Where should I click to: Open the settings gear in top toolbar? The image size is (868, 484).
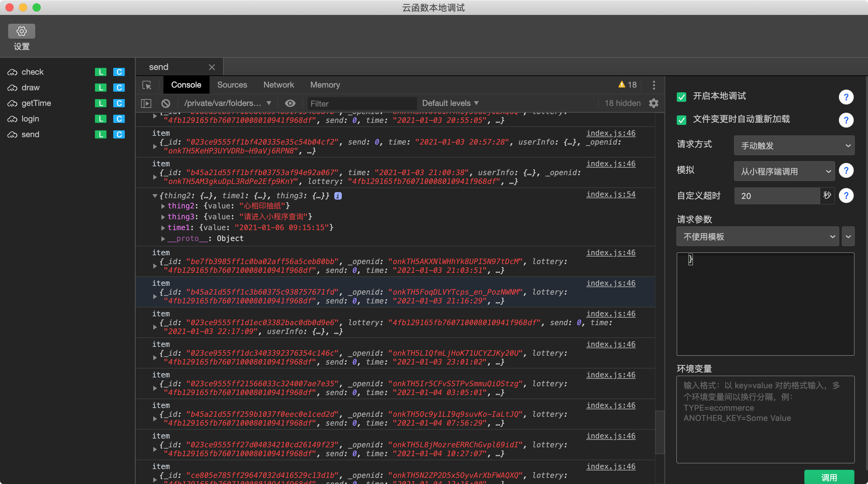[22, 31]
